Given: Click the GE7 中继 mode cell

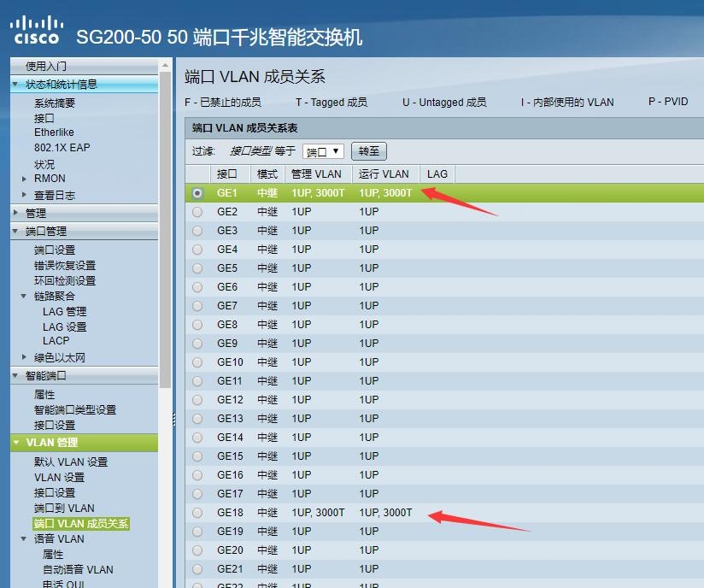Looking at the screenshot, I should coord(267,305).
